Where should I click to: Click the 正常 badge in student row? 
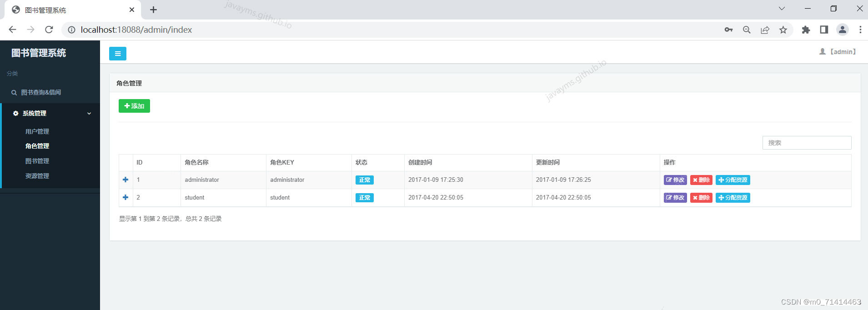[x=365, y=198]
